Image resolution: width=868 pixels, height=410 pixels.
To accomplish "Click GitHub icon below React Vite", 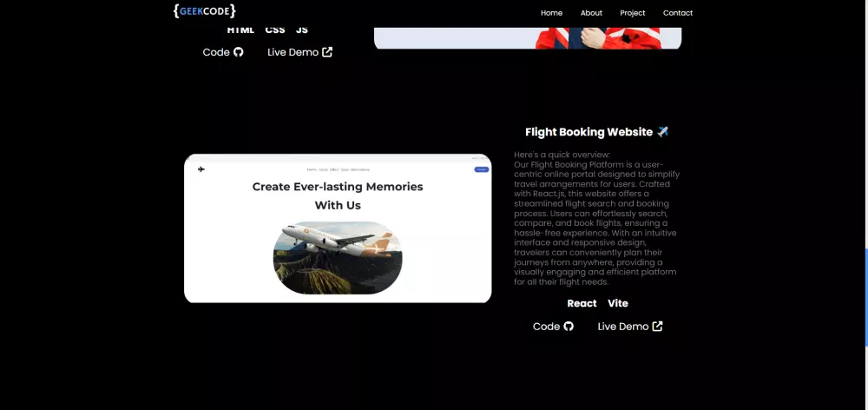I will pos(569,327).
